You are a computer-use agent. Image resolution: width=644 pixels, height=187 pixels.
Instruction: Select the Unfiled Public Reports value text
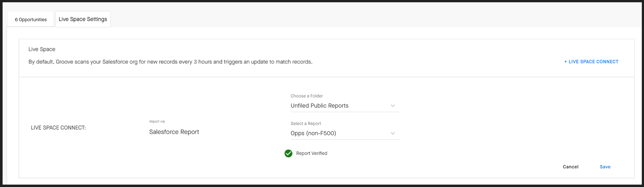tap(319, 106)
